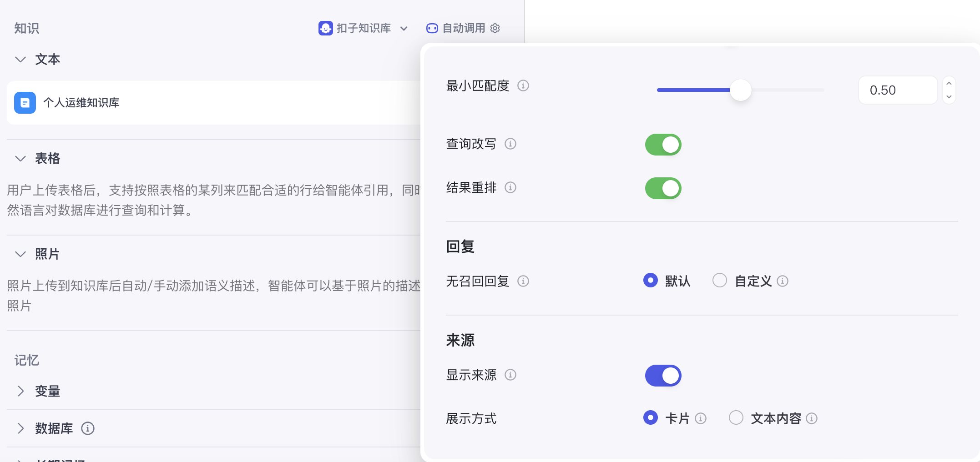980x462 pixels.
Task: Turn off the 结果重排 switch
Action: 663,188
